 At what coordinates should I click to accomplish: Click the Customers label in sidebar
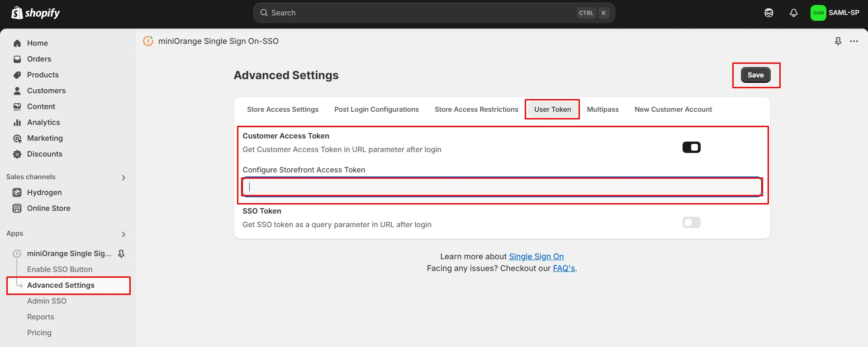click(x=46, y=90)
